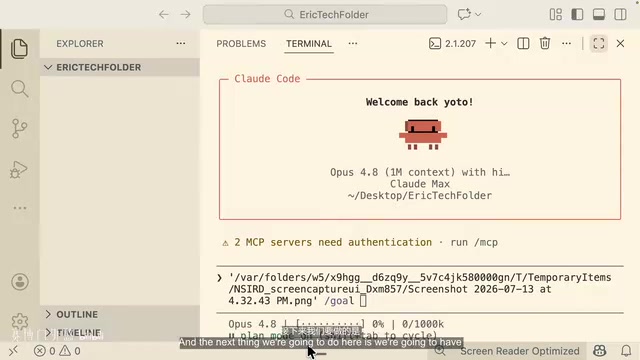
Task: Toggle secondary side bar visibility
Action: [x=620, y=15]
